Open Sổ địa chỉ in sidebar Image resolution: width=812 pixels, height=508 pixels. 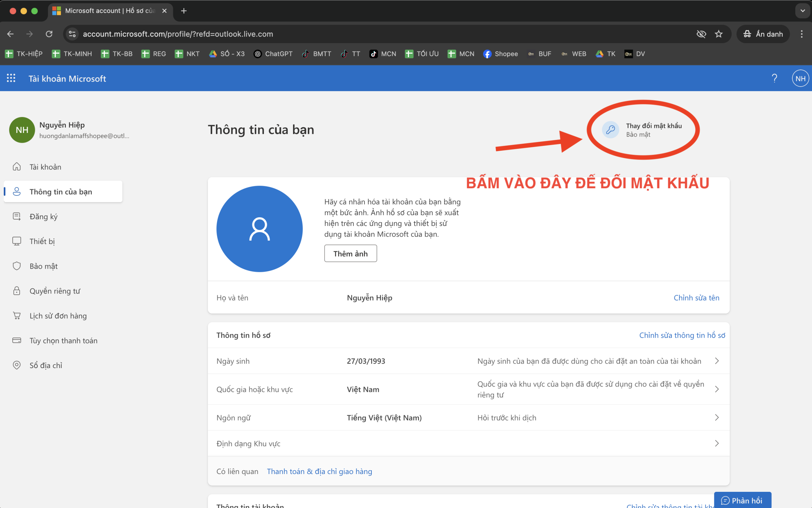[63, 365]
